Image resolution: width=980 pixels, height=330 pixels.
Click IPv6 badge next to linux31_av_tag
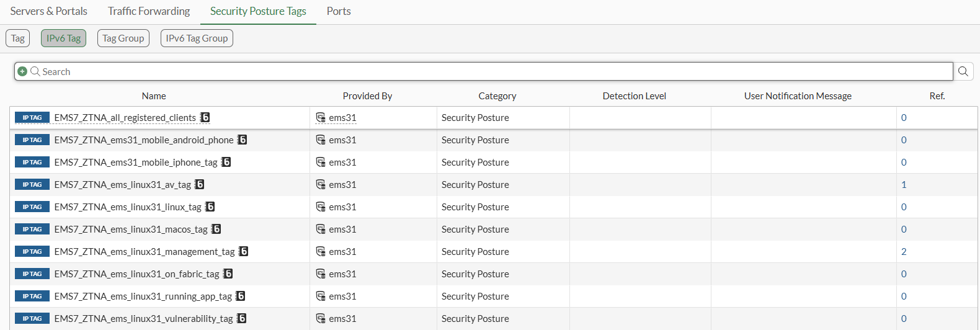coord(200,184)
